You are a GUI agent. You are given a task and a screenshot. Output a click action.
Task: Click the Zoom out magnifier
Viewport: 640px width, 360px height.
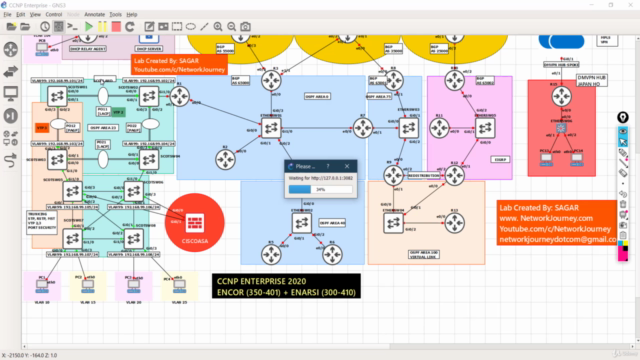(x=231, y=27)
